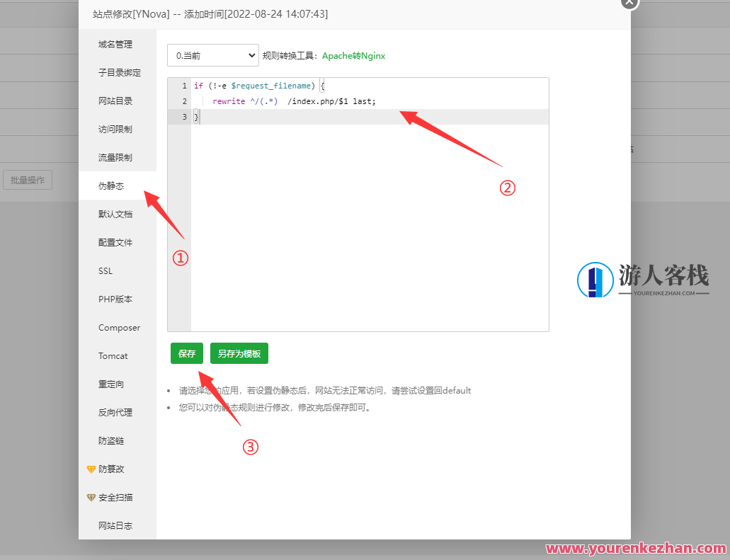730x560 pixels.
Task: Select 配置文件 to edit configuration
Action: point(114,242)
